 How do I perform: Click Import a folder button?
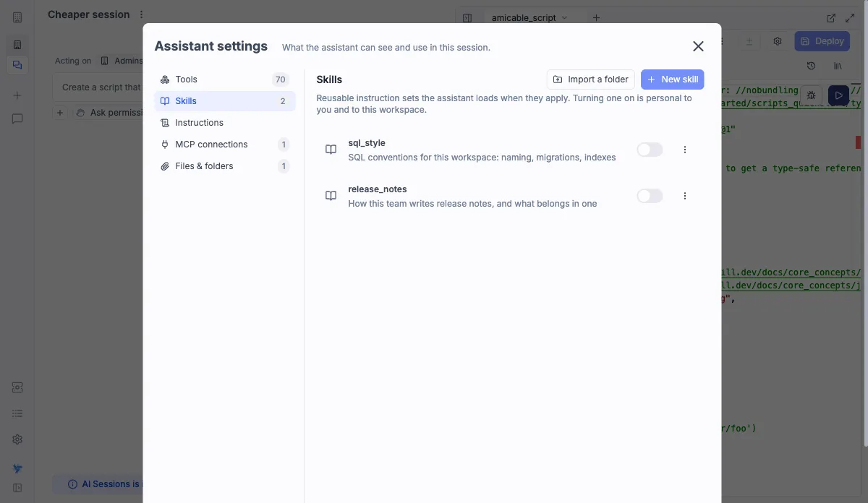(x=591, y=79)
